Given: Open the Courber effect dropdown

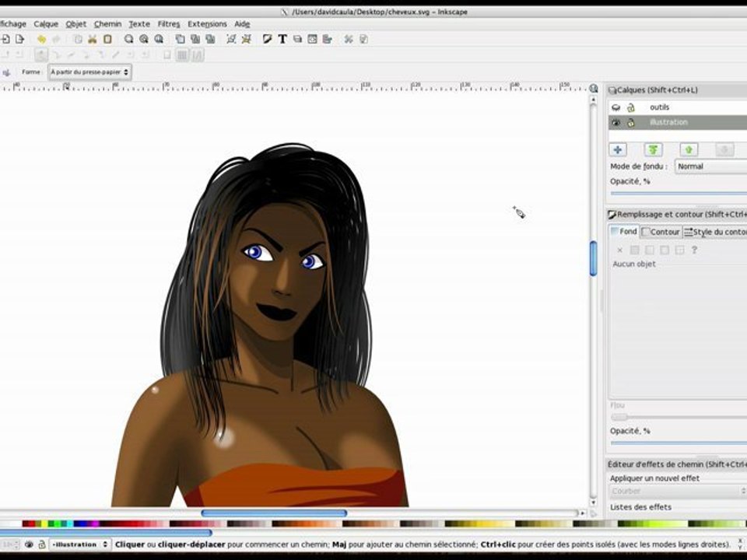Looking at the screenshot, I should 678,491.
